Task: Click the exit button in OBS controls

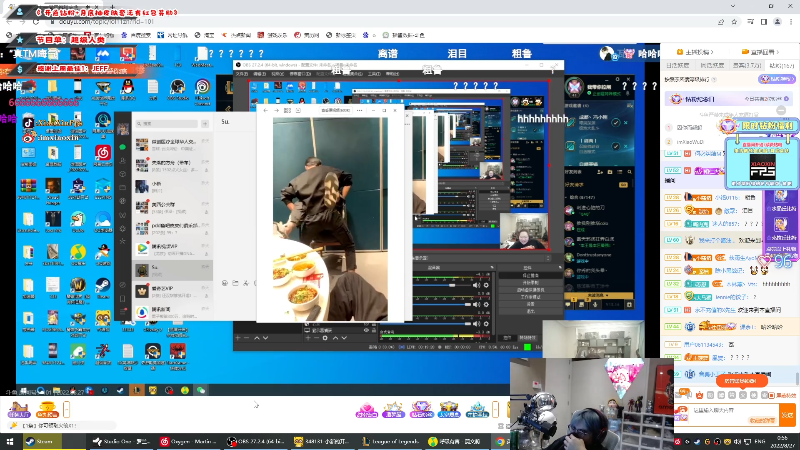Action: [531, 311]
